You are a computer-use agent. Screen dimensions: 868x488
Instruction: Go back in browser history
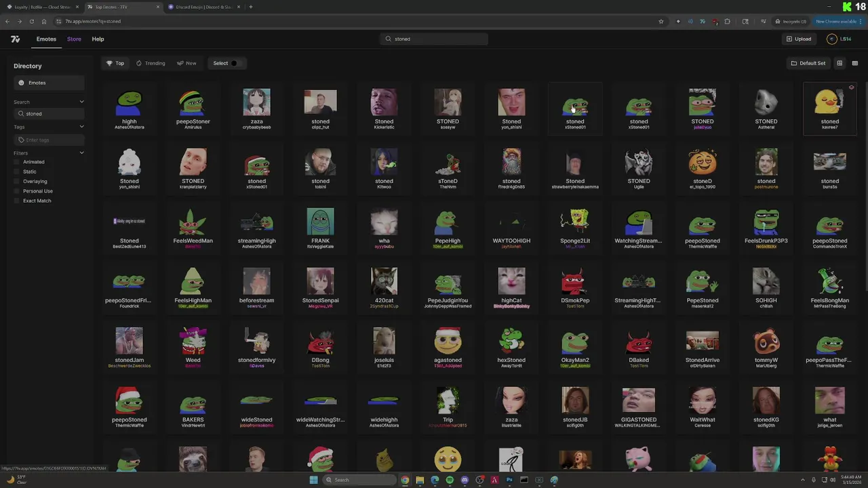(7, 21)
